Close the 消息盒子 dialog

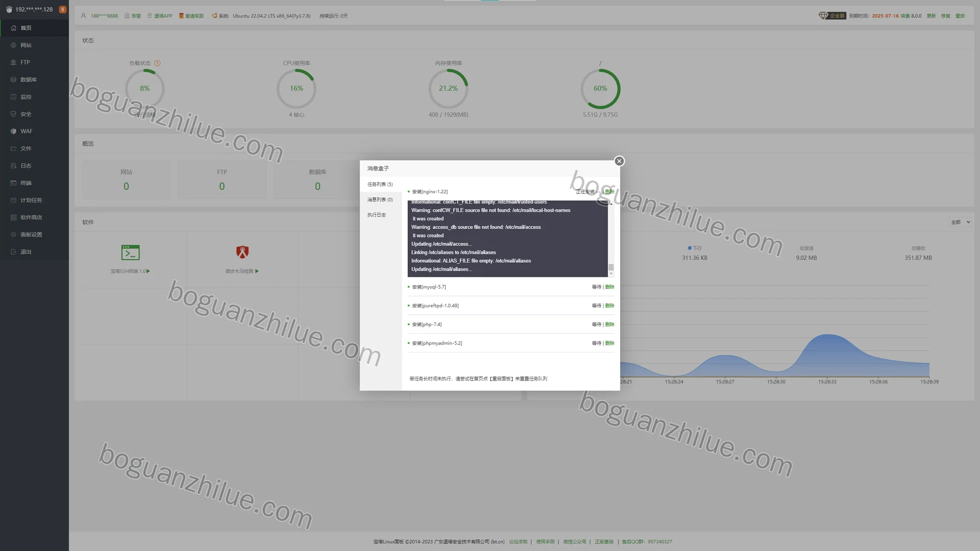pos(619,161)
